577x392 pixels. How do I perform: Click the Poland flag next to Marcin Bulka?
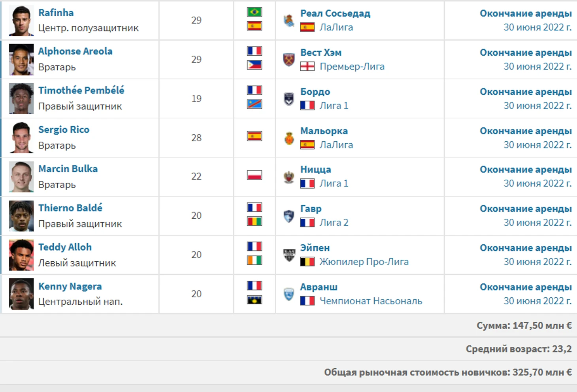tap(255, 175)
